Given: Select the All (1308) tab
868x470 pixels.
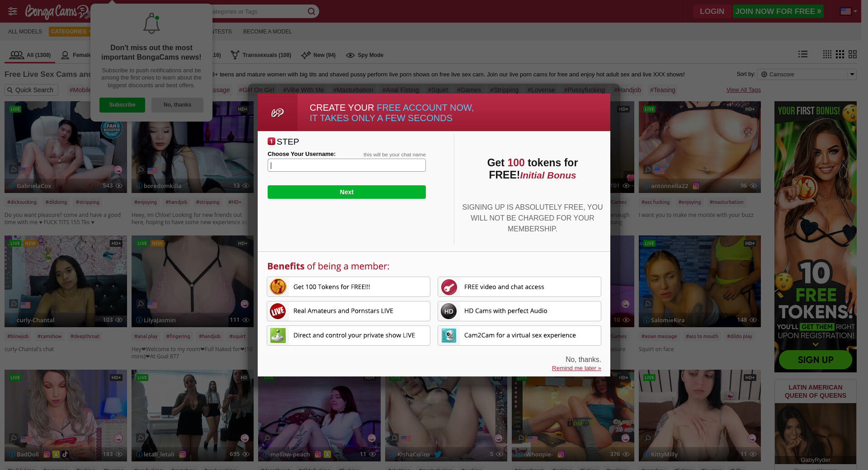Looking at the screenshot, I should 30,55.
